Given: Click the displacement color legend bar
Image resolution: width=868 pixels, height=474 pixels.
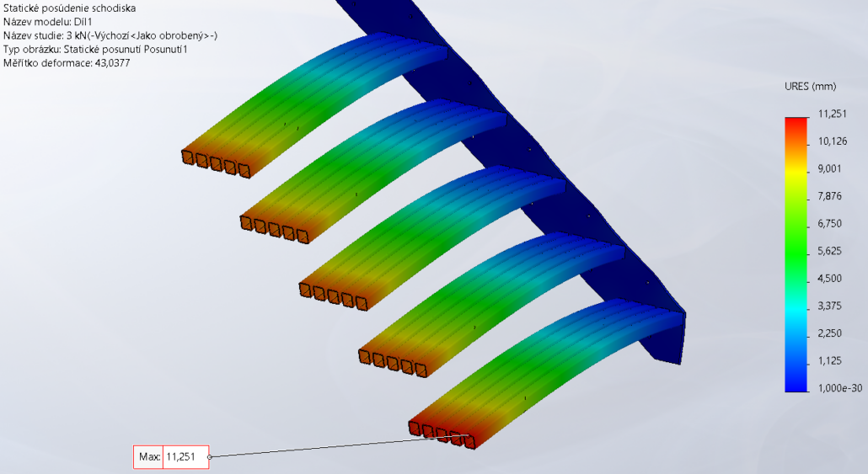Looking at the screenshot, I should (796, 254).
